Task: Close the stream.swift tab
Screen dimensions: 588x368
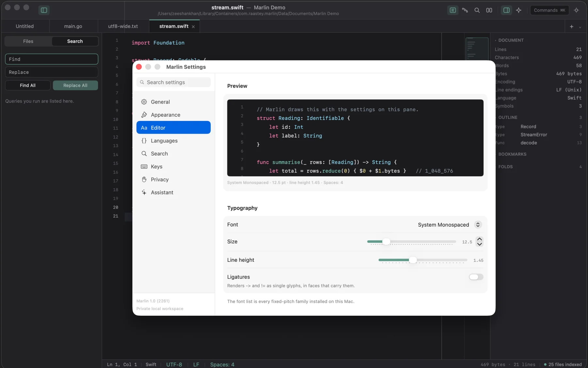Action: 193,26
